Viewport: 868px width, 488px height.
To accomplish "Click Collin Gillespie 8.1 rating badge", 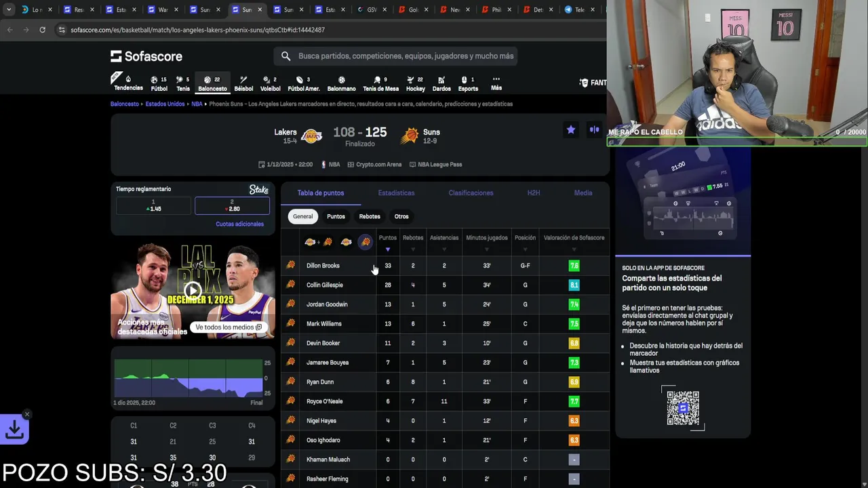I will click(x=574, y=285).
